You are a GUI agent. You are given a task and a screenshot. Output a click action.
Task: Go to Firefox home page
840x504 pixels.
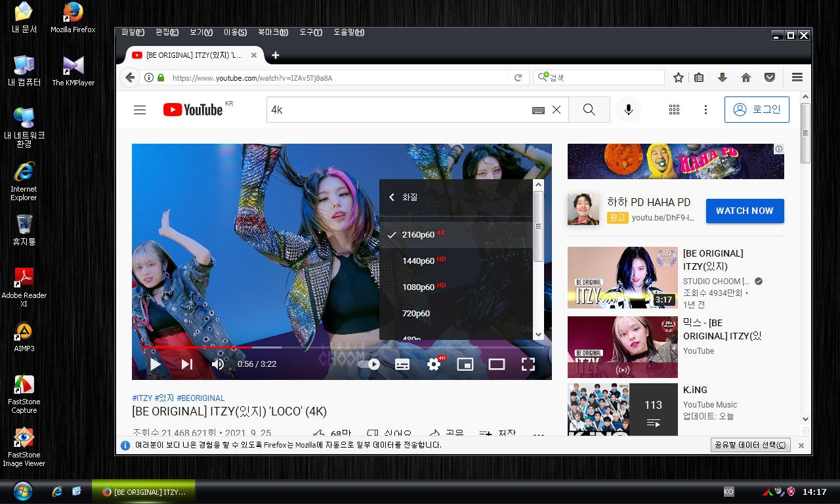(x=746, y=77)
